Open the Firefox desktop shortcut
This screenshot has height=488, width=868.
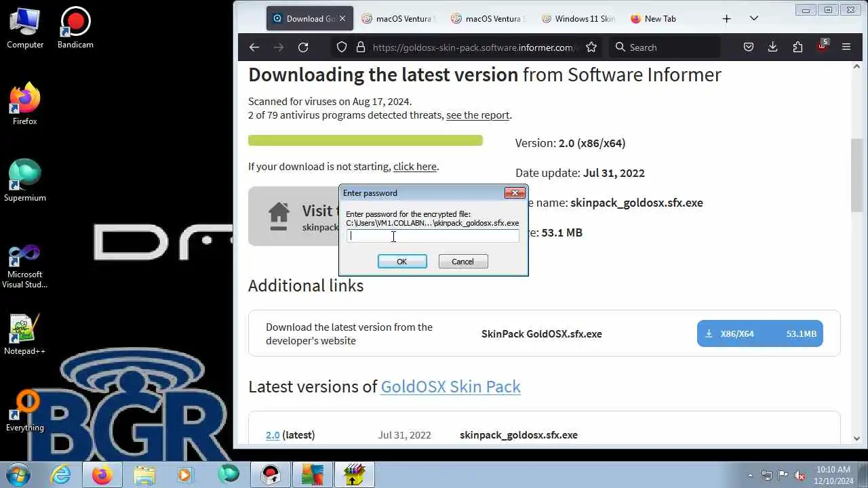coord(25,105)
